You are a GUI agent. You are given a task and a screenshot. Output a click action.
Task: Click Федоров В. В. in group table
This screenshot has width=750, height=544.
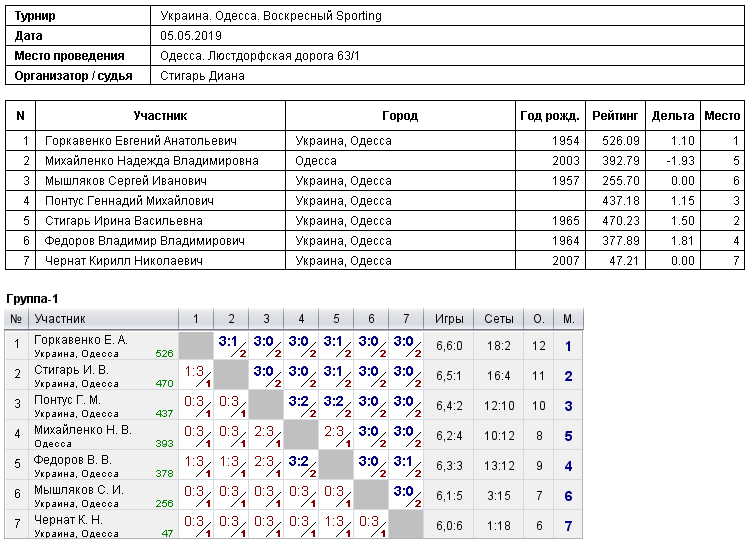tap(73, 460)
